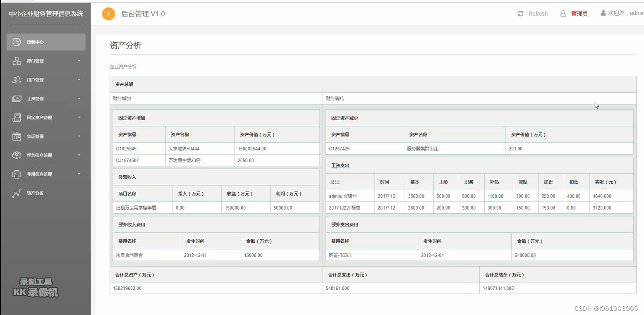
Task: Select the 工资管理 money icon
Action: [17, 99]
